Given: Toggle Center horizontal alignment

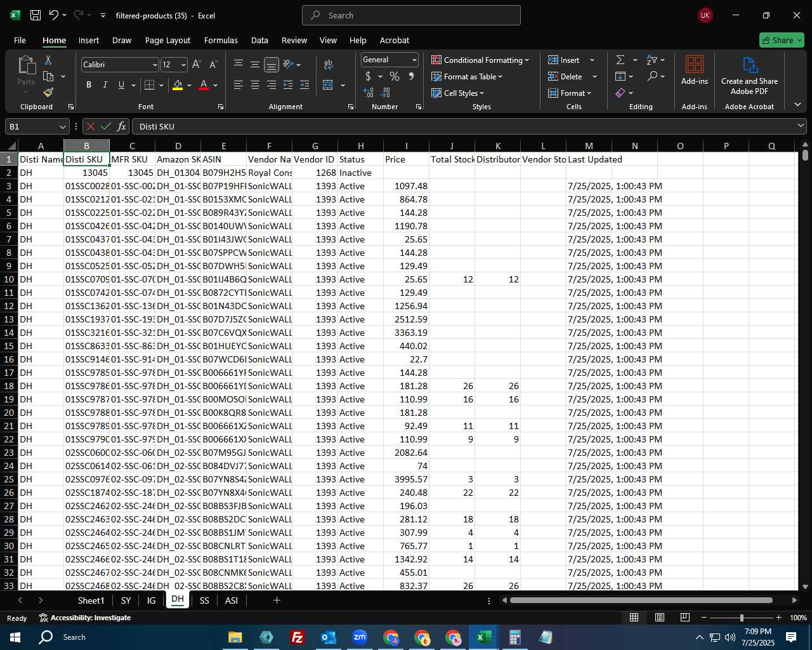Looking at the screenshot, I should 255,85.
